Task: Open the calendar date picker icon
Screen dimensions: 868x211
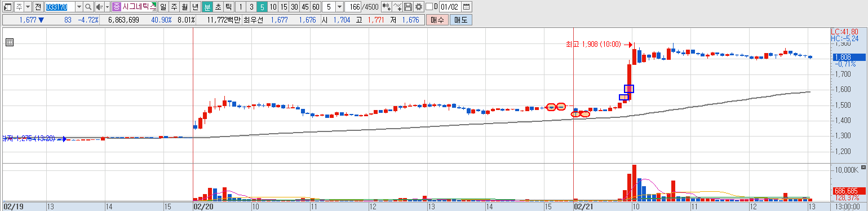Action: [x=466, y=7]
